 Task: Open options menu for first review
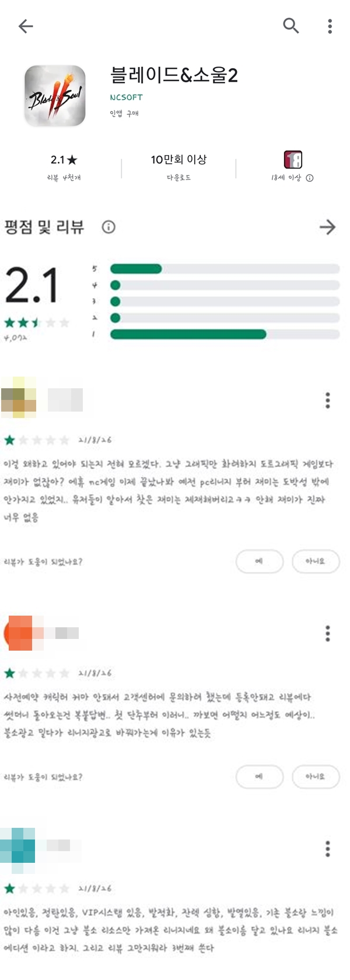[x=328, y=401]
